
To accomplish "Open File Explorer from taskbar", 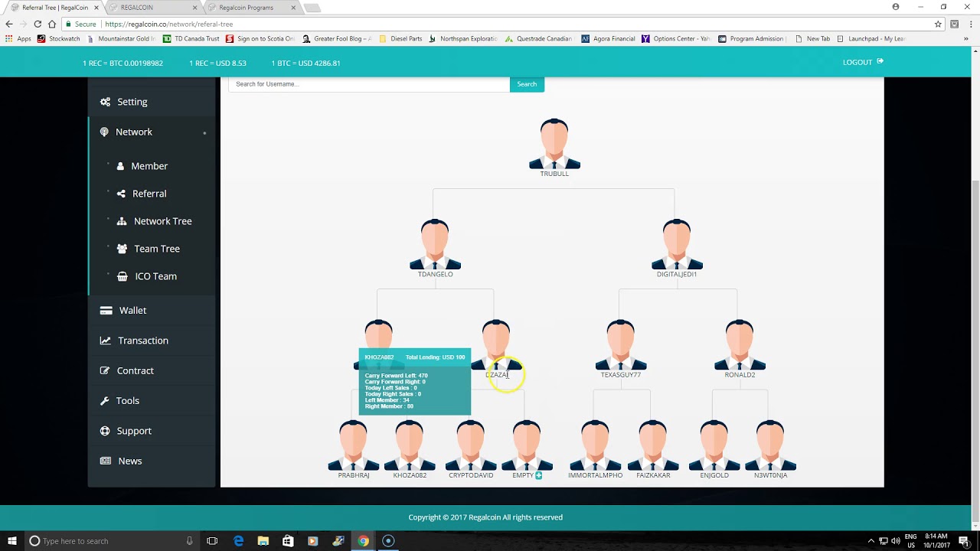I will pyautogui.click(x=263, y=541).
